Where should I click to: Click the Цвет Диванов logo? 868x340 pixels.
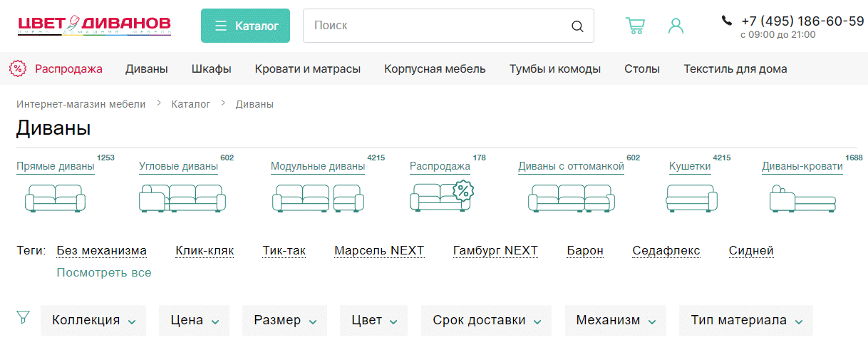[x=95, y=25]
